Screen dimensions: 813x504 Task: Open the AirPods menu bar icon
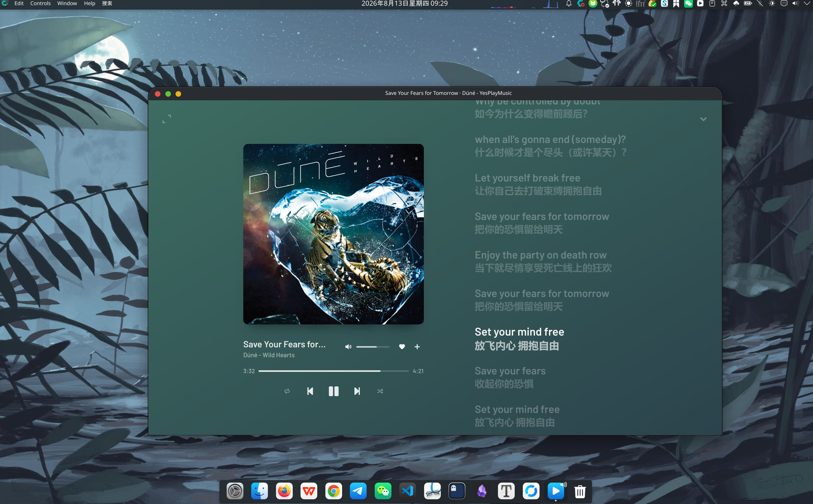[617, 3]
